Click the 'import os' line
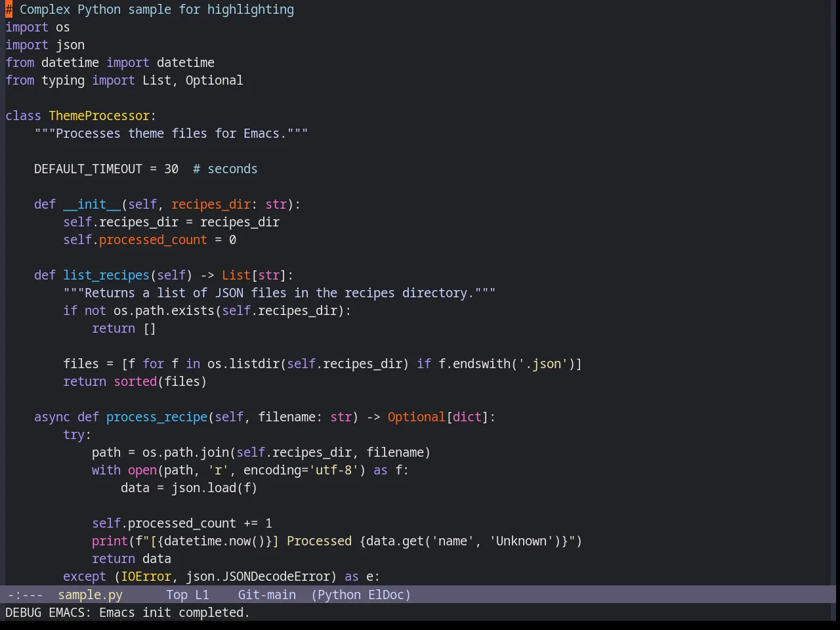The width and height of the screenshot is (840, 630). (x=37, y=27)
